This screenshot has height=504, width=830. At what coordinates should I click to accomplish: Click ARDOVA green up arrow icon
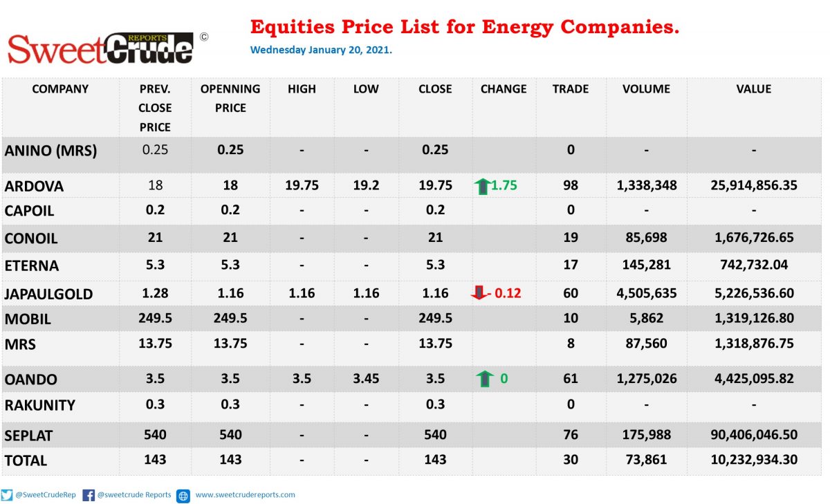pyautogui.click(x=482, y=185)
